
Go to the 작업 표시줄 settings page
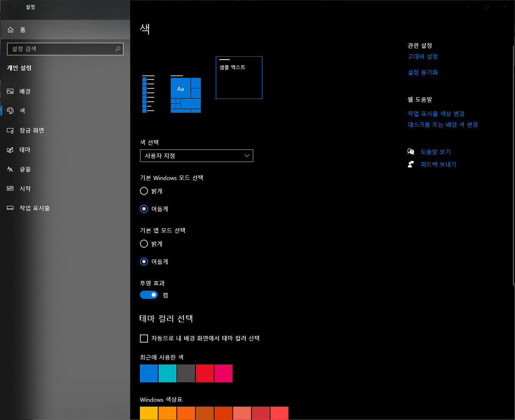click(65, 208)
